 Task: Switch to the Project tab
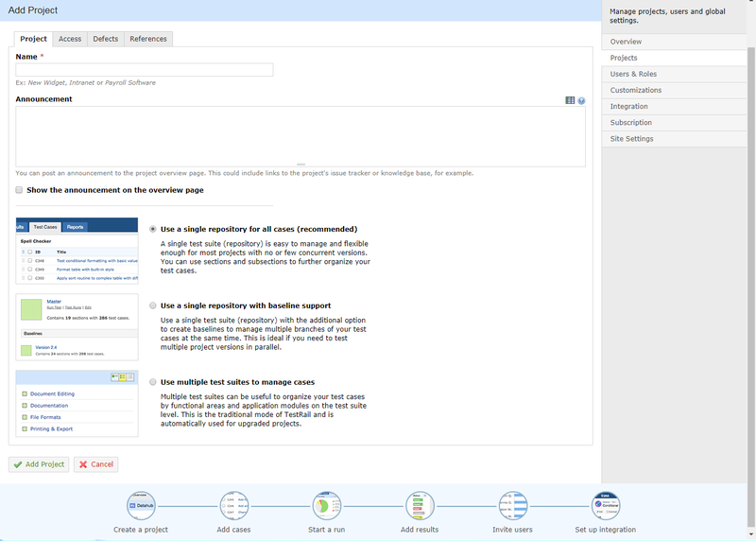coord(33,39)
